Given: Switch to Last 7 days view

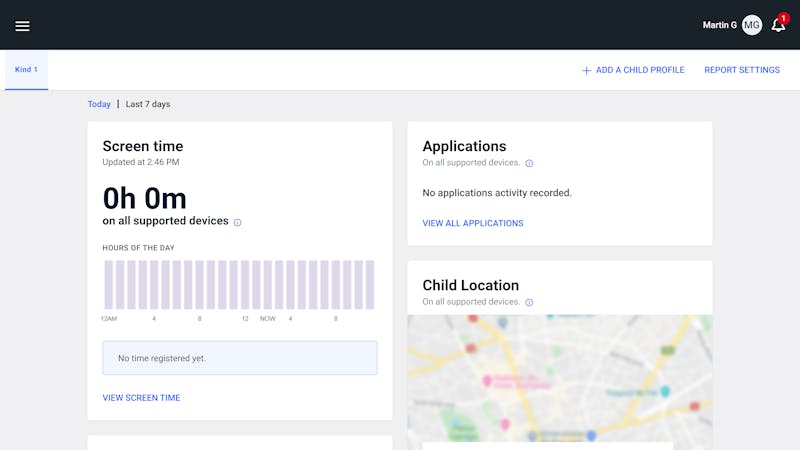Looking at the screenshot, I should pyautogui.click(x=148, y=104).
